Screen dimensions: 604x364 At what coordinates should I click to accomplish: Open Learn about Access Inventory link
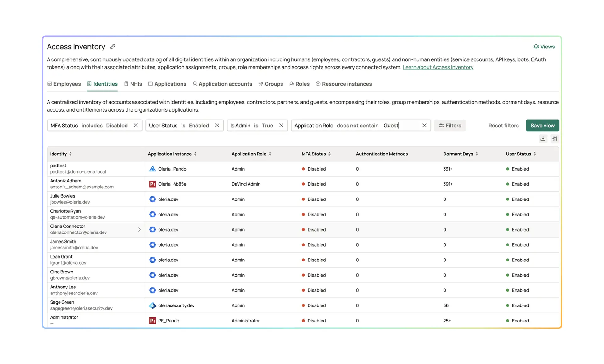point(438,67)
